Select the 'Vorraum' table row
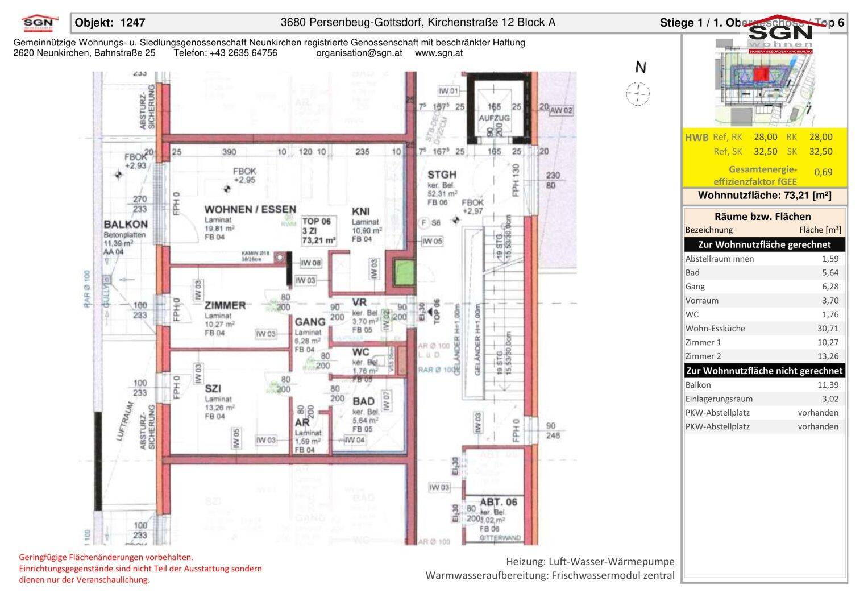This screenshot has width=868, height=614. tap(765, 301)
